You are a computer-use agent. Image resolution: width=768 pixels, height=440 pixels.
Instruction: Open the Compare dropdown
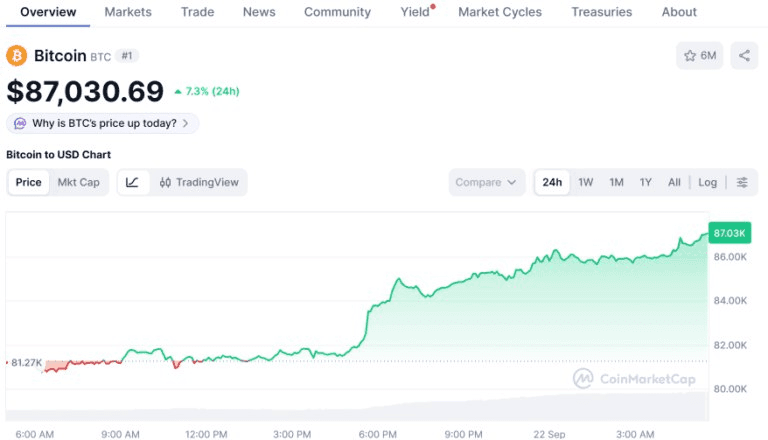click(487, 182)
